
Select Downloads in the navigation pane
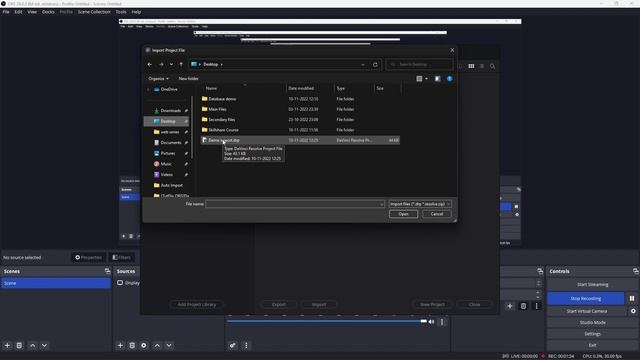(x=167, y=111)
